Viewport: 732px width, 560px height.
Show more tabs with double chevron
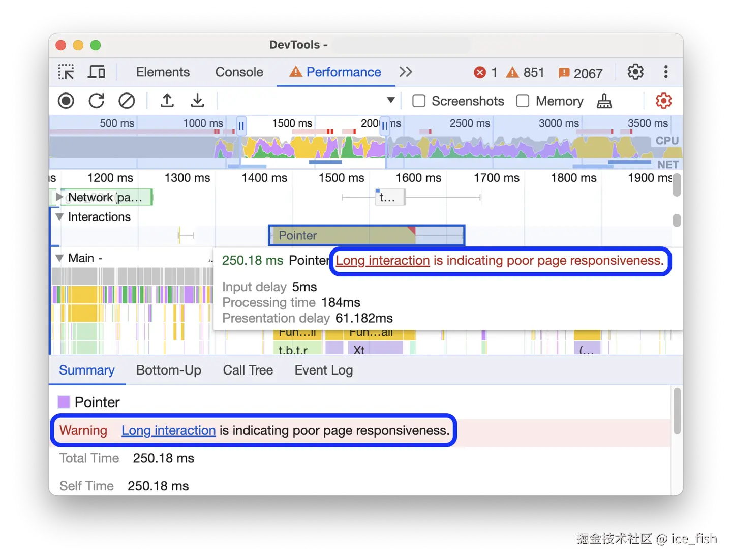click(x=406, y=72)
